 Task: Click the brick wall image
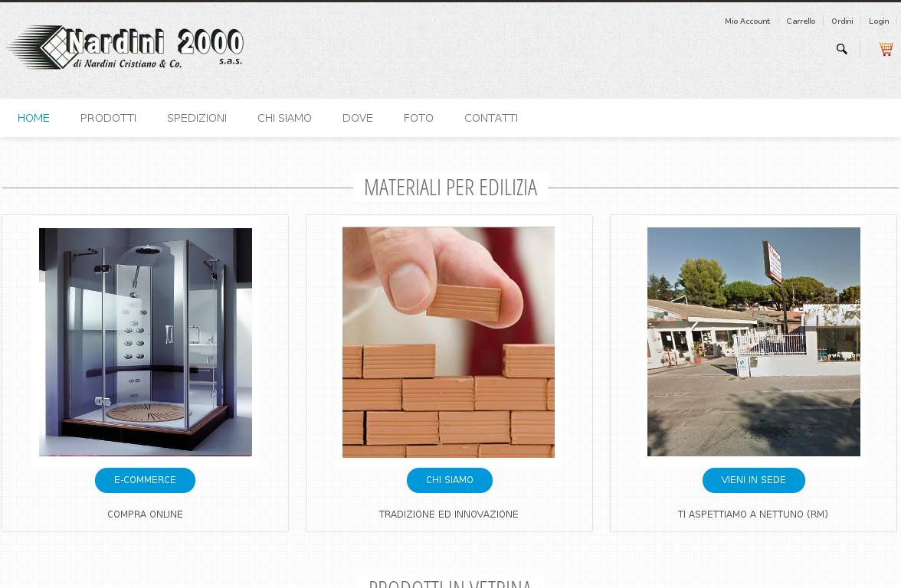[x=449, y=341]
